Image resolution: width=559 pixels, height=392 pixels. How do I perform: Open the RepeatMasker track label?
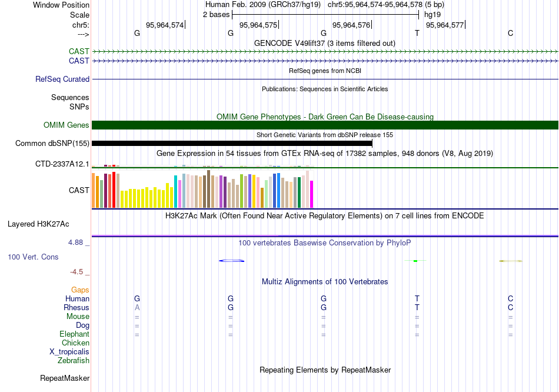(65, 378)
